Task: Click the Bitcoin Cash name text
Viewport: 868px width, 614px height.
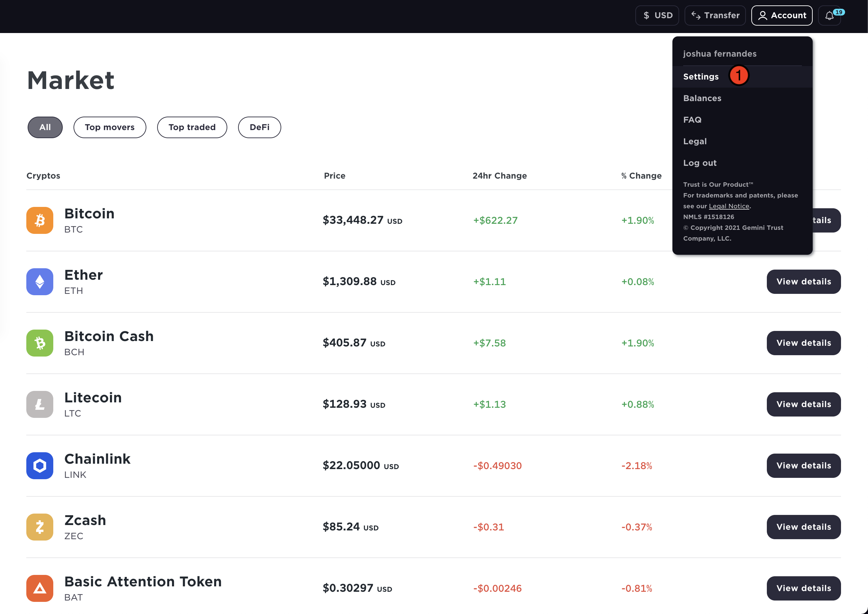Action: 109,336
